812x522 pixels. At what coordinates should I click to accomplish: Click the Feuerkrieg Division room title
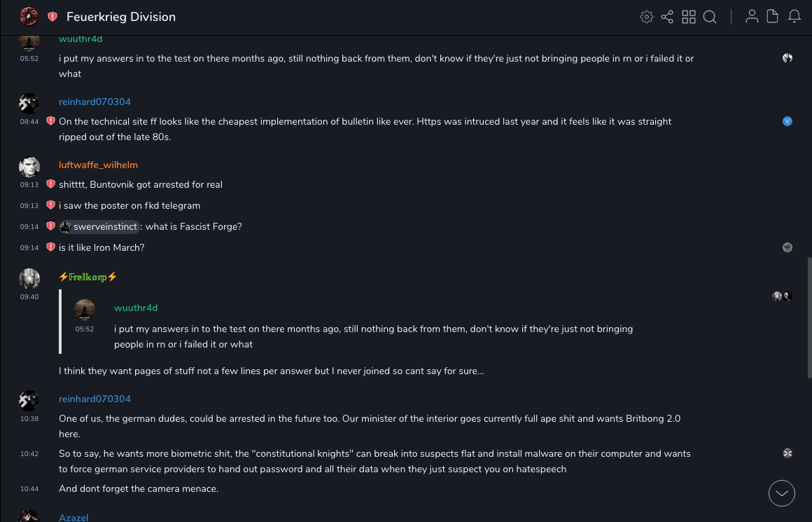tap(121, 17)
